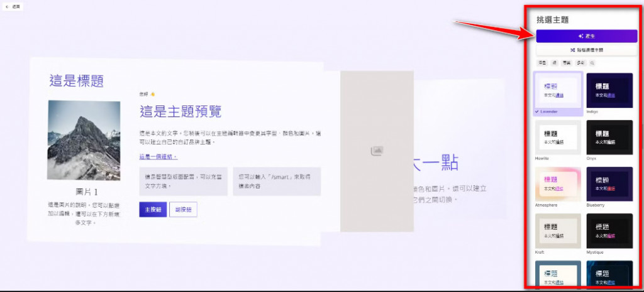
Task: Filter themes by 多彩 colorful chip
Action: pyautogui.click(x=580, y=63)
